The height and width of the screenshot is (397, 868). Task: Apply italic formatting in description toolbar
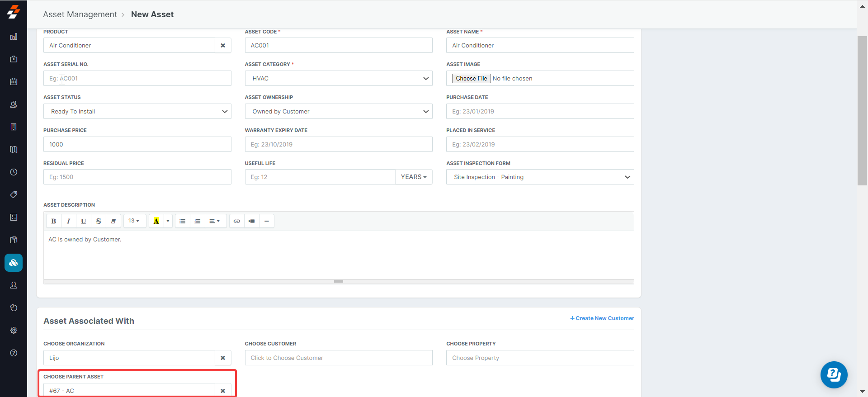[x=69, y=221]
